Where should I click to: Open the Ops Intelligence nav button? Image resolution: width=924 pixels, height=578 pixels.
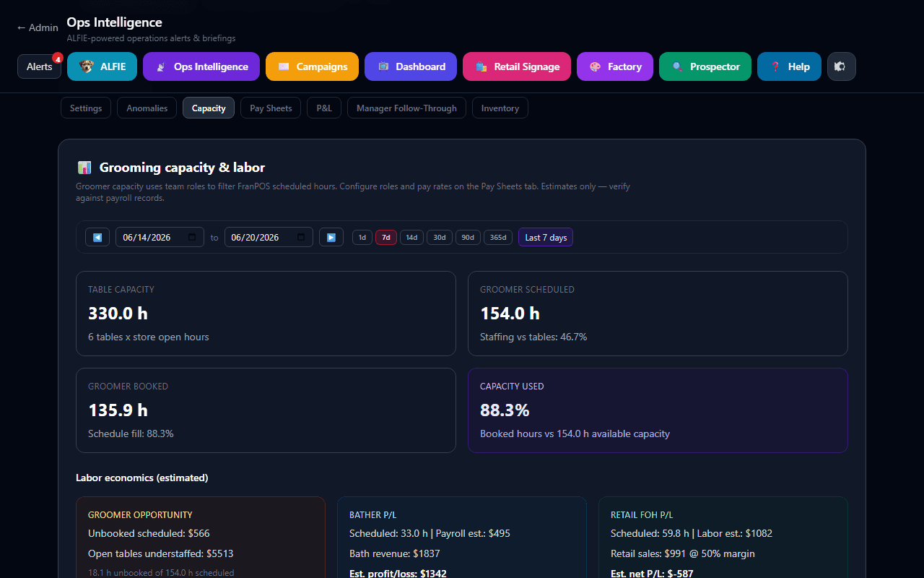click(201, 66)
